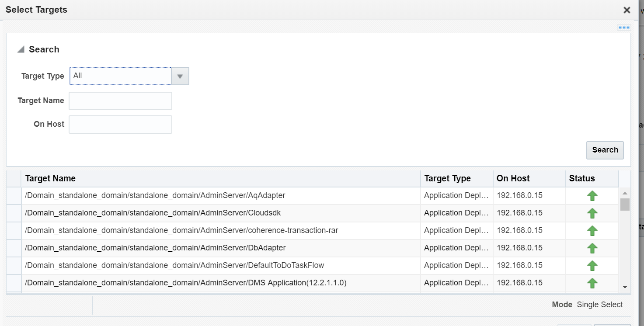This screenshot has height=326, width=644.
Task: Click the up arrow status icon for DbAdapter
Action: click(x=592, y=248)
